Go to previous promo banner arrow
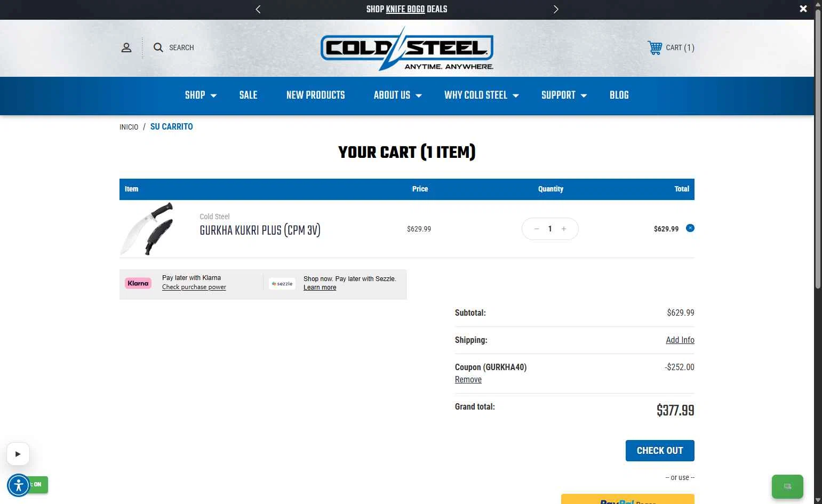822x504 pixels. [258, 9]
